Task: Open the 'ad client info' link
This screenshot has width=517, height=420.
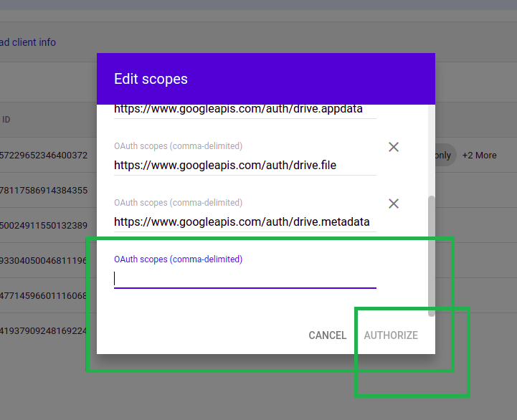Action: pos(28,42)
